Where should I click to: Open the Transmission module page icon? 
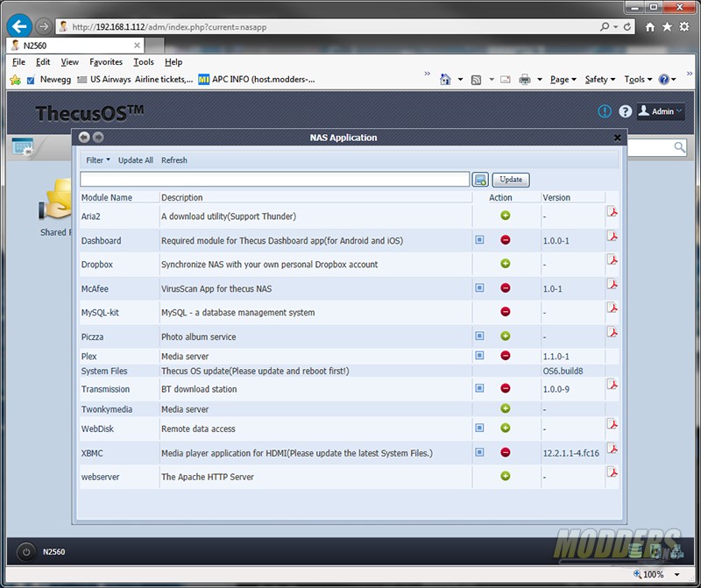click(479, 388)
